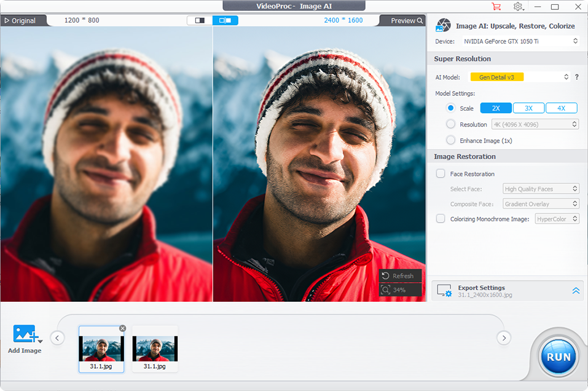The width and height of the screenshot is (588, 391).
Task: Open the Device dropdown
Action: (x=520, y=41)
